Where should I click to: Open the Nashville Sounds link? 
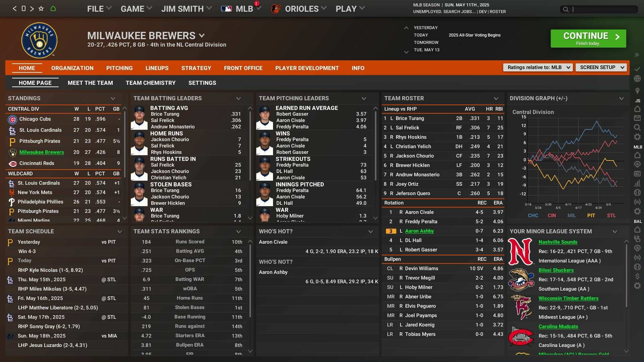pyautogui.click(x=558, y=242)
